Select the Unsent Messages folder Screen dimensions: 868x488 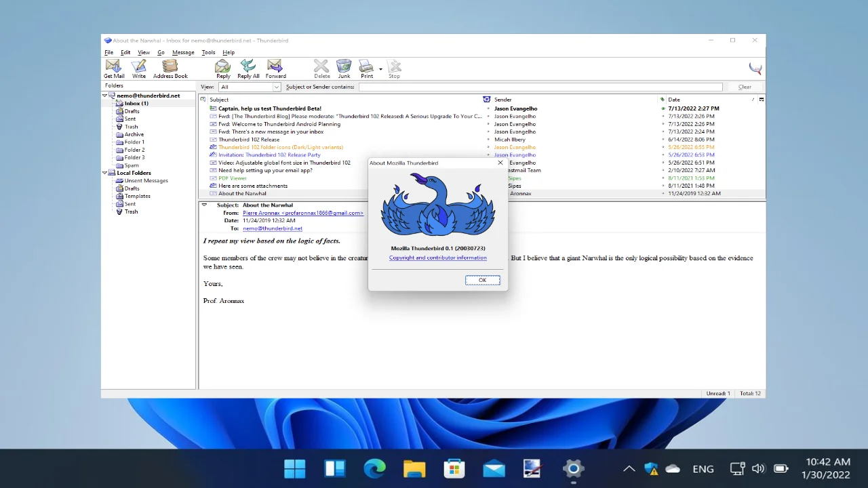point(146,180)
